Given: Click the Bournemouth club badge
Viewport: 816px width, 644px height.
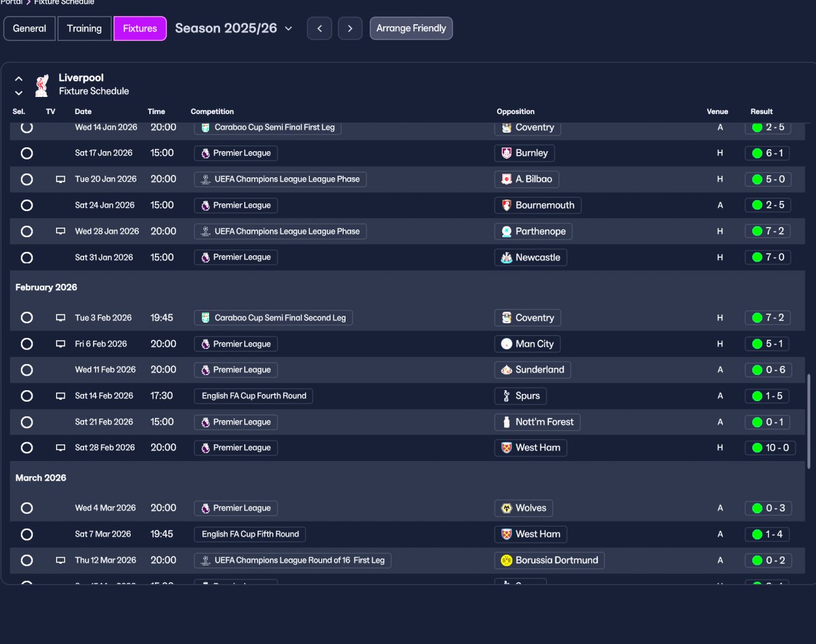Looking at the screenshot, I should click(x=507, y=205).
